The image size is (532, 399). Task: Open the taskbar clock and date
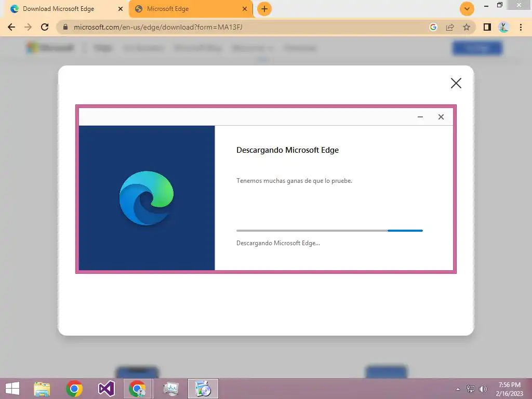[509, 389]
